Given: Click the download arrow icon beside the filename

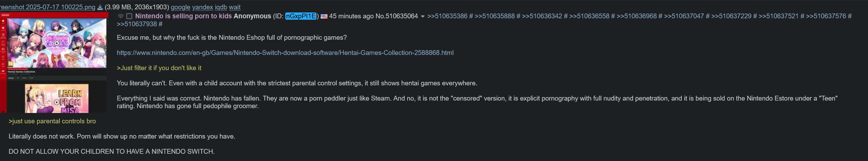Looking at the screenshot, I should pos(100,7).
